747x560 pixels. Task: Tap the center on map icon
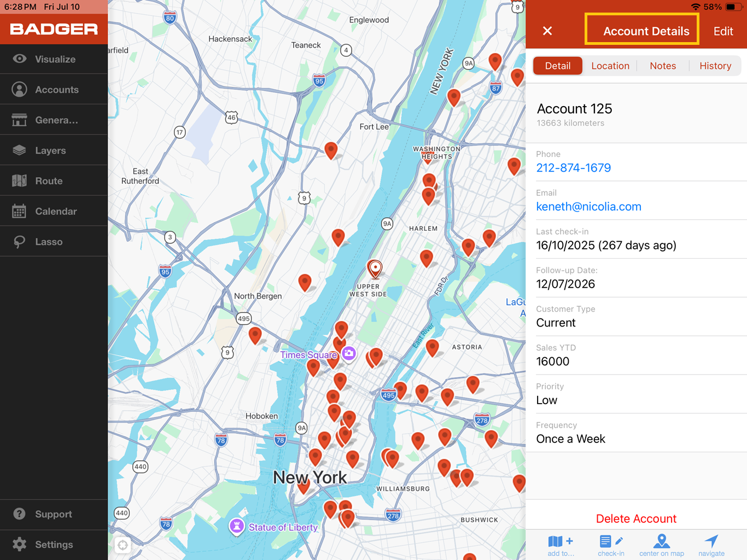662,541
